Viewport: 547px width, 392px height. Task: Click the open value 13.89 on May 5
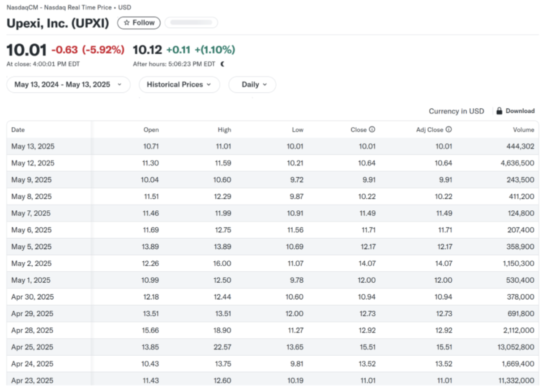coord(150,247)
